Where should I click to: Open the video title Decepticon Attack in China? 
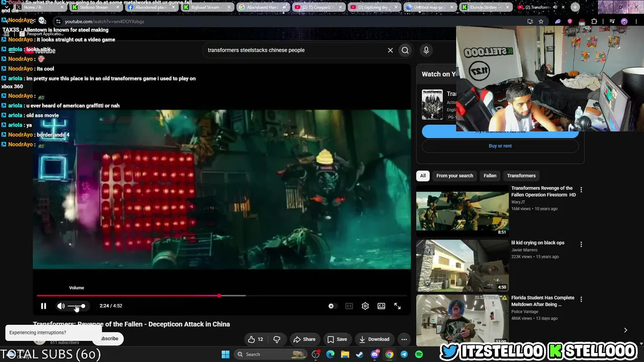coord(131,324)
